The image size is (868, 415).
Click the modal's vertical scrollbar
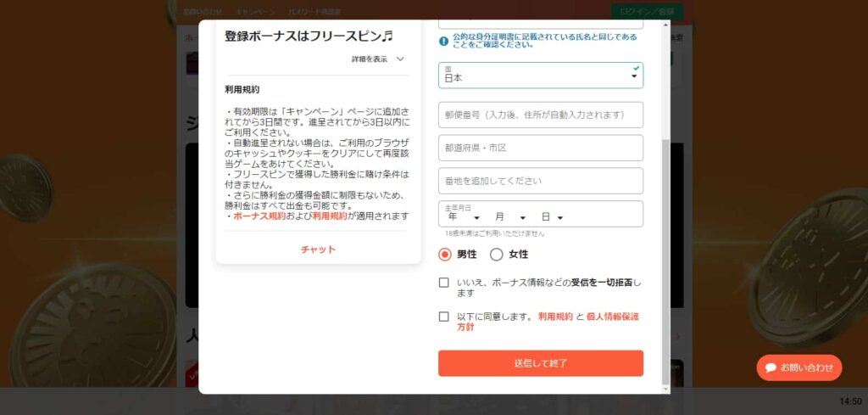(x=665, y=261)
